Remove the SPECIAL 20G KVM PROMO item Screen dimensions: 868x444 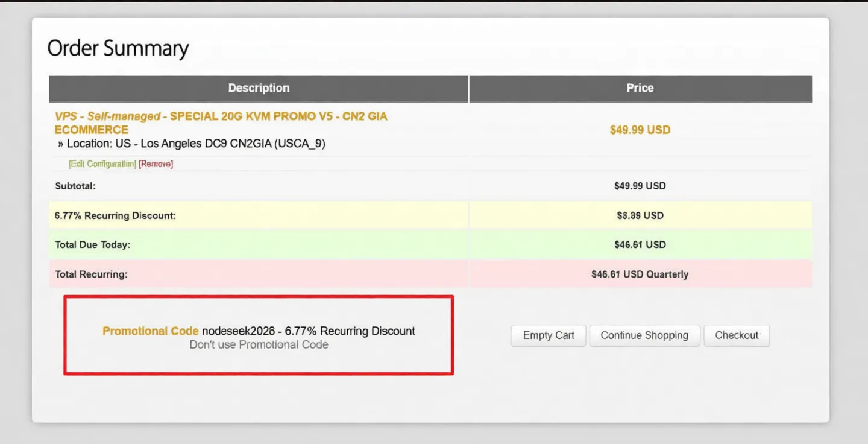(x=156, y=163)
